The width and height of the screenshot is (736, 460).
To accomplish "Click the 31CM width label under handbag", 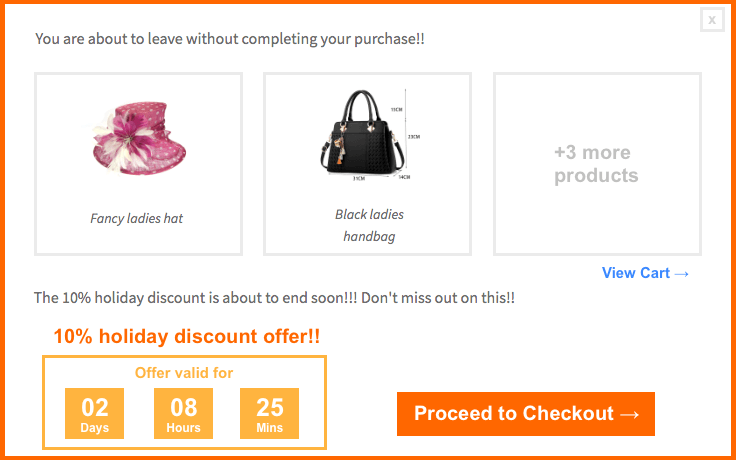I will [360, 179].
